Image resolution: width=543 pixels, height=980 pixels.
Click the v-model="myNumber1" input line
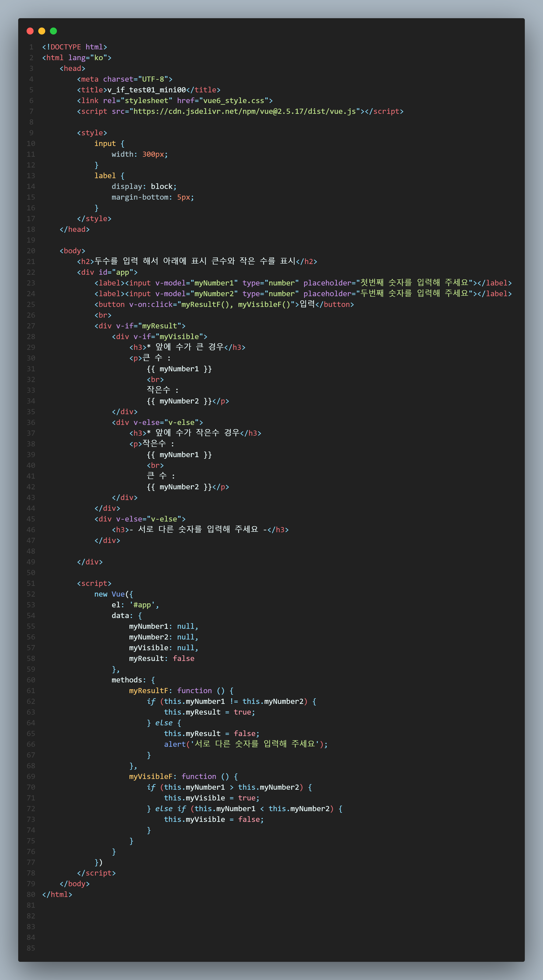303,283
